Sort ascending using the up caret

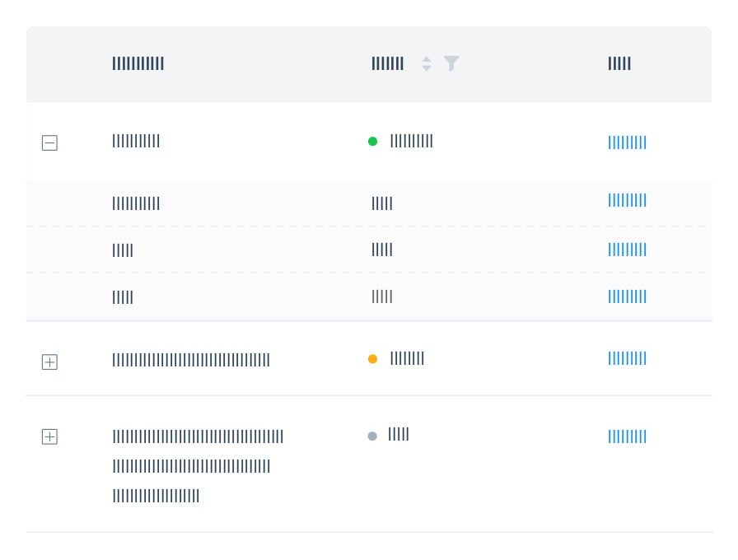point(427,58)
